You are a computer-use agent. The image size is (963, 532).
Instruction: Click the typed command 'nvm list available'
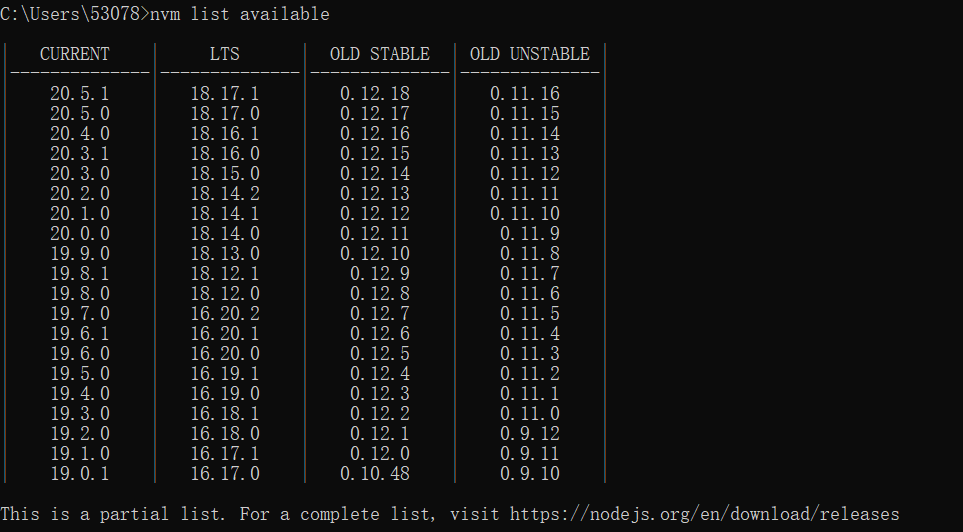[x=240, y=14]
